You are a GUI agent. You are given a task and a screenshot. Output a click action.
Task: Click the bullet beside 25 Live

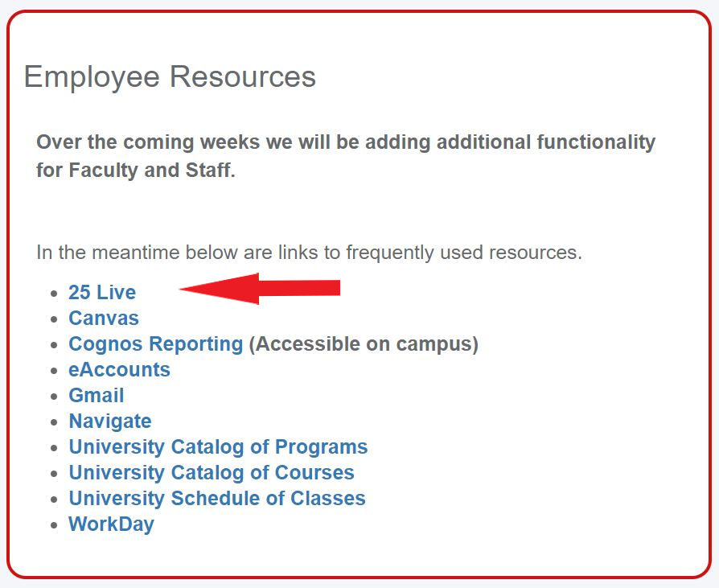(54, 294)
